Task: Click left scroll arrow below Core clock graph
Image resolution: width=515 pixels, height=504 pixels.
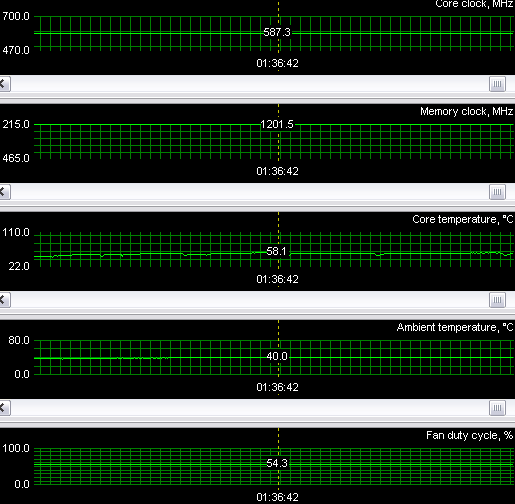Action: tap(5, 84)
